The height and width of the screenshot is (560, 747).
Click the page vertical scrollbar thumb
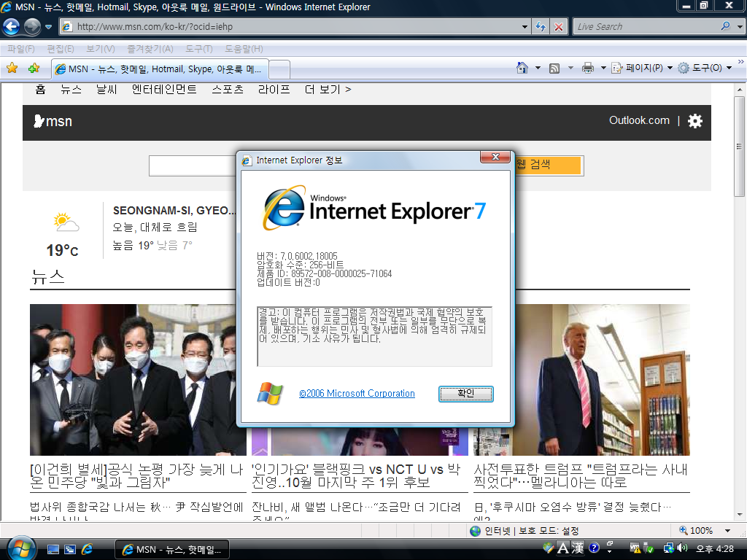740,146
